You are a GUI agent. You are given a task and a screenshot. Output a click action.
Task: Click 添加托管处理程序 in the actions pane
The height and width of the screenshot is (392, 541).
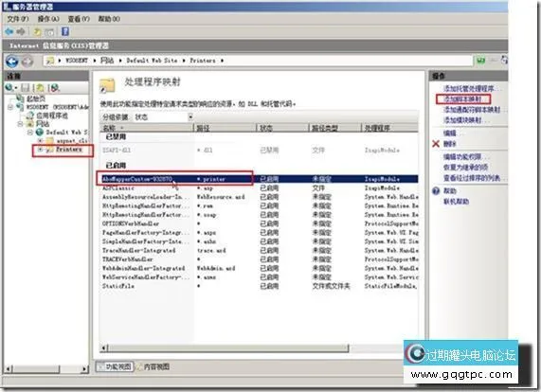click(469, 88)
